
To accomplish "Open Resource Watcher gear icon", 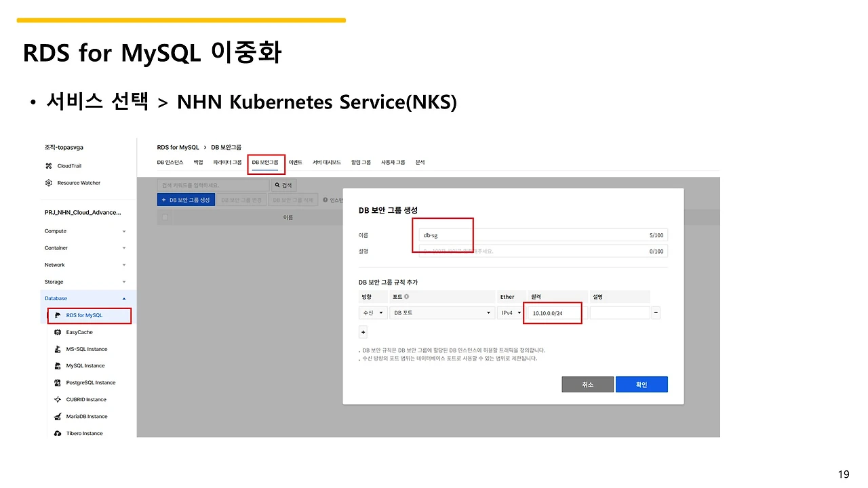I will click(48, 183).
